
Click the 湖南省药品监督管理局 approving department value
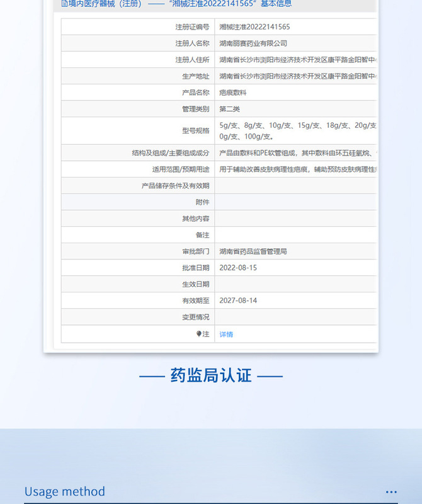pyautogui.click(x=253, y=251)
